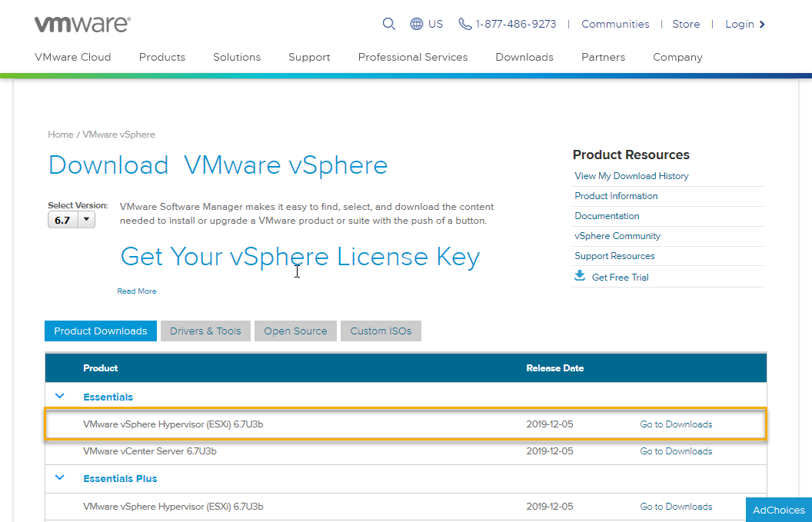Go to Downloads for vCenter Server 6.7U3b
812x522 pixels.
click(677, 451)
